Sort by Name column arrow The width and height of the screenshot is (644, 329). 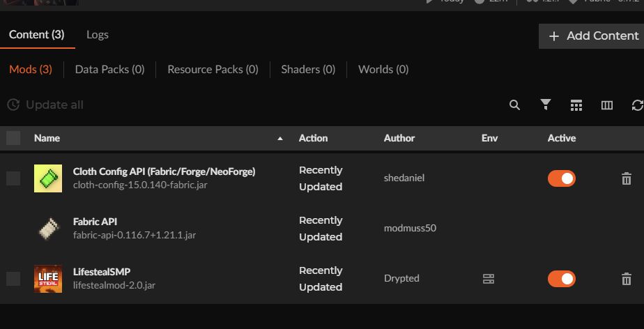[280, 139]
